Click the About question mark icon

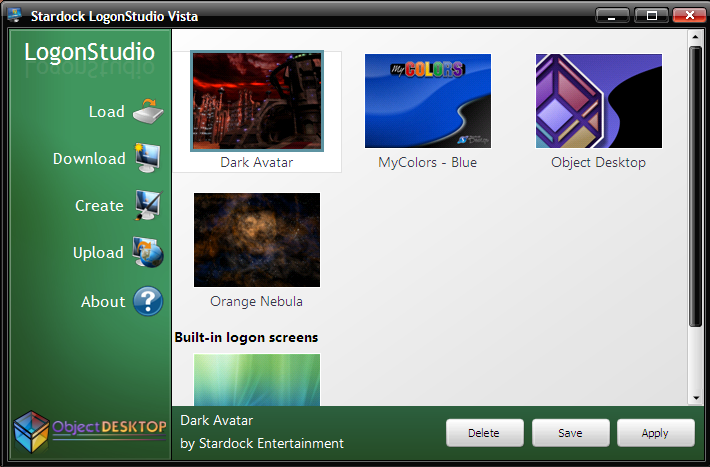[148, 301]
